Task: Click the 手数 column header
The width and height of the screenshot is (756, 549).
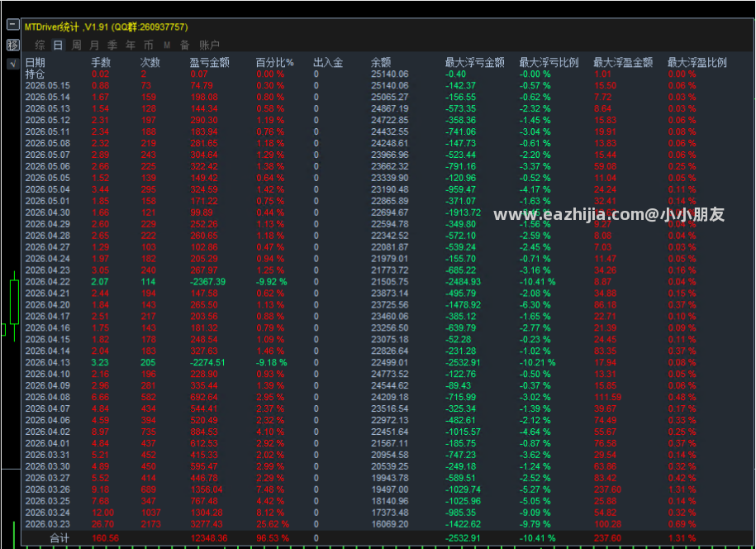Action: pyautogui.click(x=101, y=62)
